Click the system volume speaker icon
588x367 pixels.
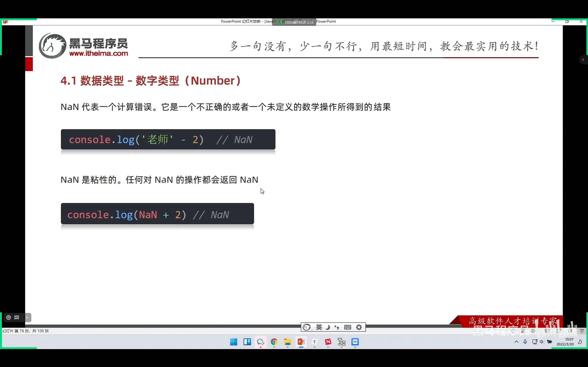click(542, 342)
